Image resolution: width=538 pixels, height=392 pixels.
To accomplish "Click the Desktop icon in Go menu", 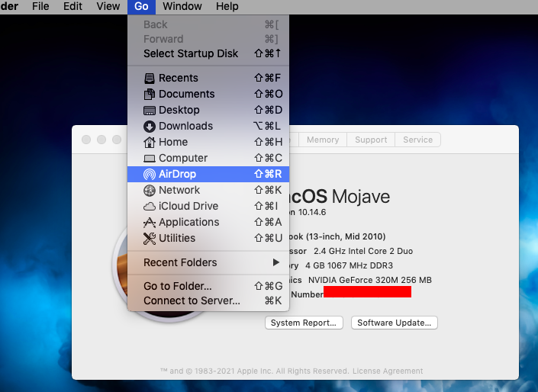I will click(x=150, y=110).
